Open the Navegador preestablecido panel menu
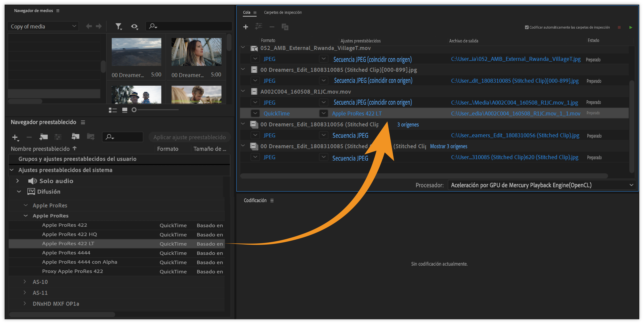 click(x=83, y=122)
